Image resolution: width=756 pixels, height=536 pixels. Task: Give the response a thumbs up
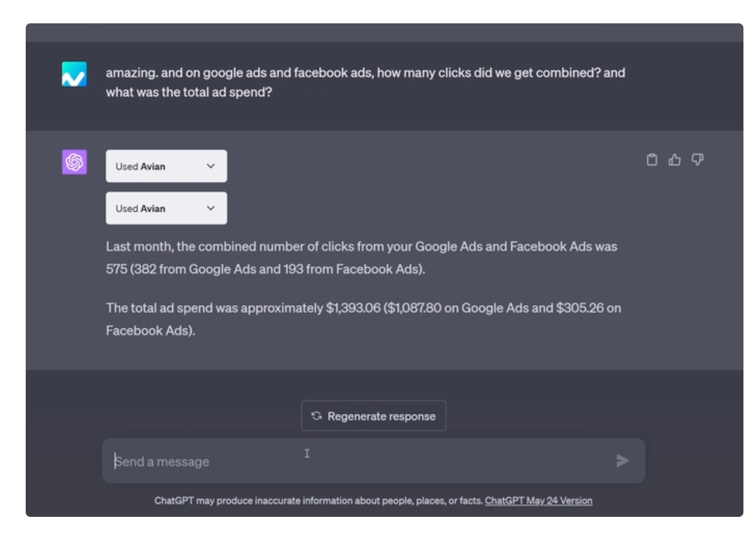pyautogui.click(x=675, y=160)
